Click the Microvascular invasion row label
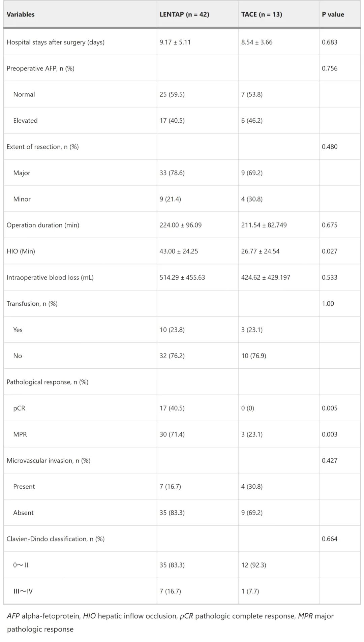Image resolution: width=364 pixels, height=642 pixels. tap(49, 460)
